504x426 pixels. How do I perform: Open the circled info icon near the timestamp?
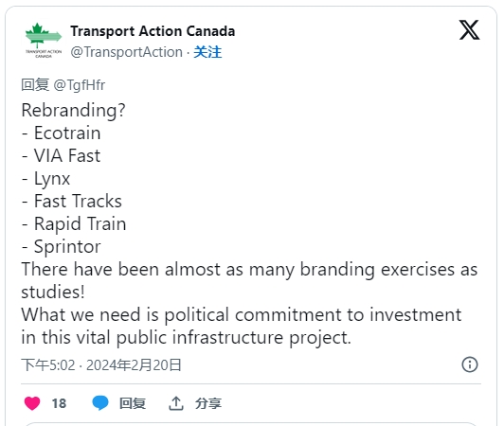tap(470, 364)
